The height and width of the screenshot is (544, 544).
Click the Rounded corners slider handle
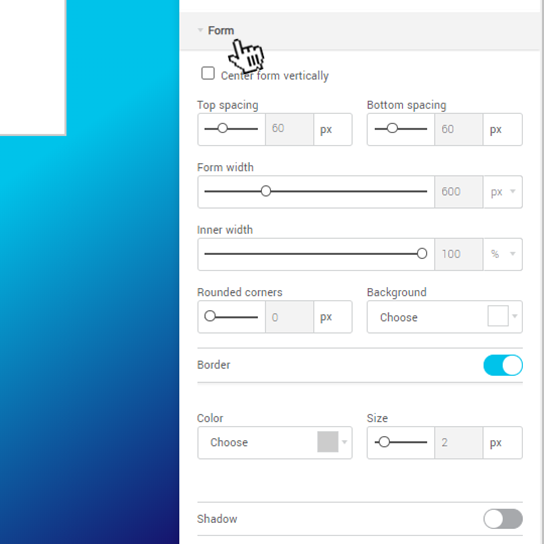coord(210,316)
